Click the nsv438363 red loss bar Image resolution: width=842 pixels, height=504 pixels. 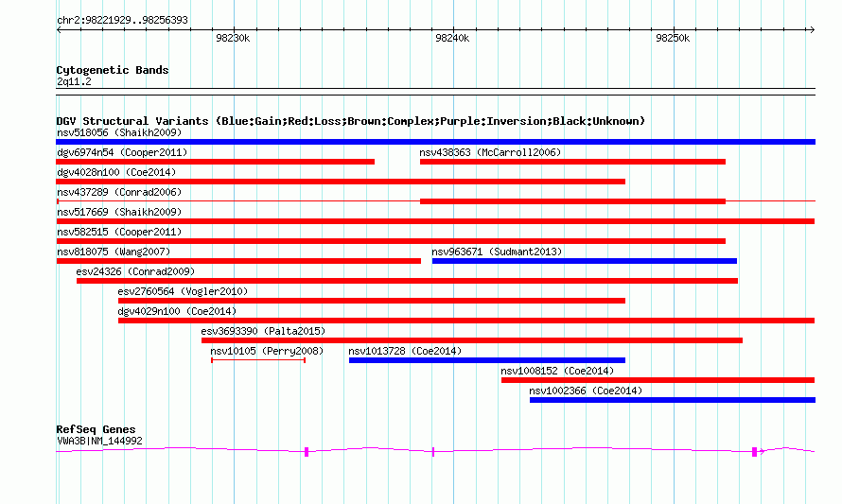pyautogui.click(x=573, y=162)
